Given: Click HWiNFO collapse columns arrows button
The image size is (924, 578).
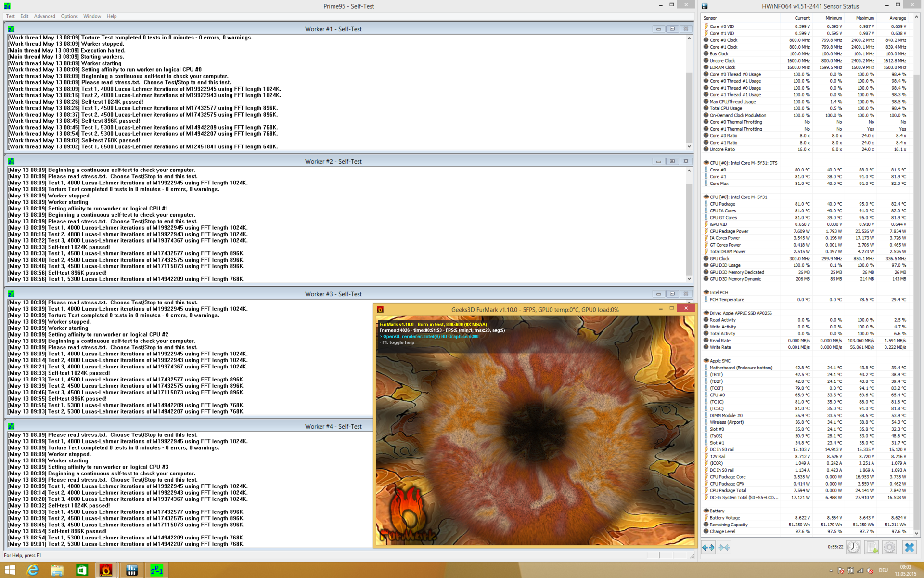Looking at the screenshot, I should click(x=724, y=548).
